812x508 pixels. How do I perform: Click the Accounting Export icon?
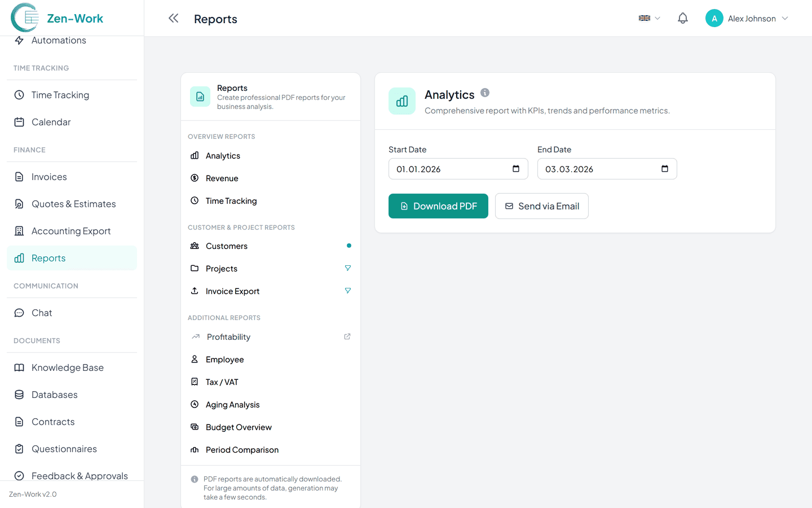click(19, 230)
